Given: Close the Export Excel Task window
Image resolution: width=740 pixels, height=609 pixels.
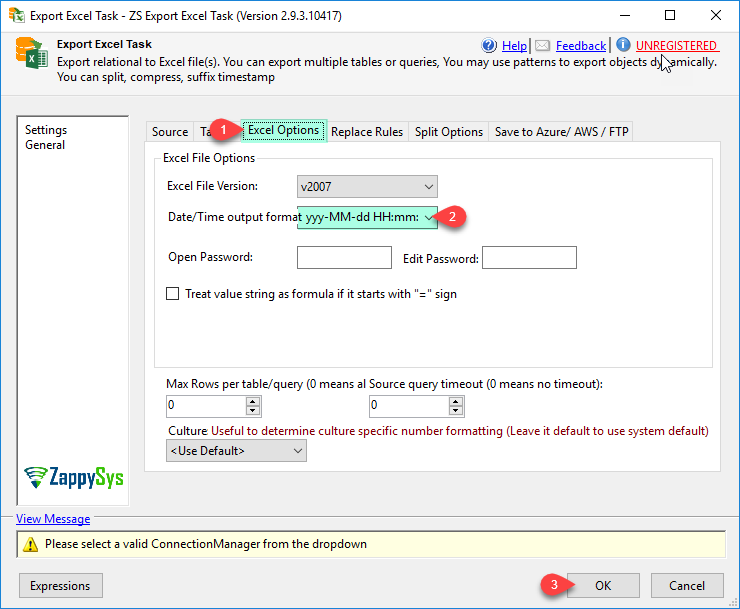Looking at the screenshot, I should [x=715, y=16].
